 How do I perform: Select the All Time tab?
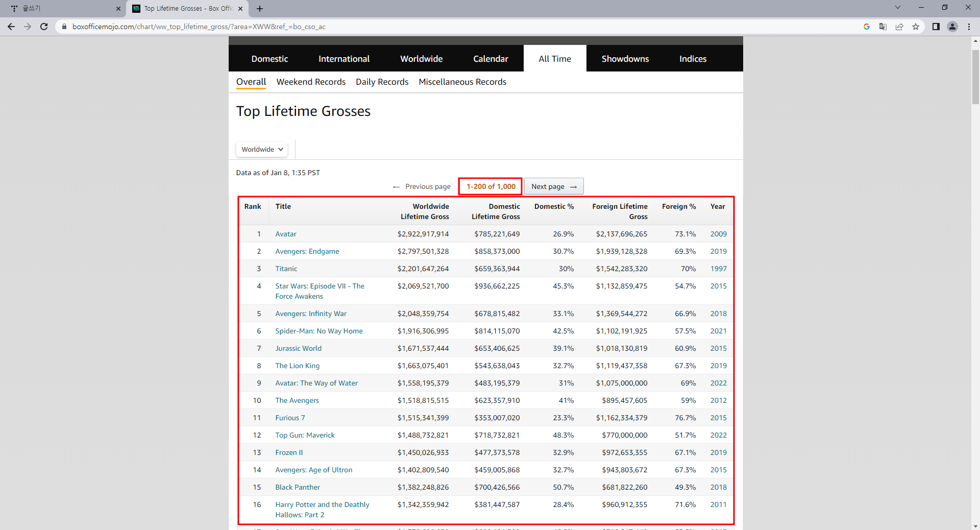pos(555,59)
